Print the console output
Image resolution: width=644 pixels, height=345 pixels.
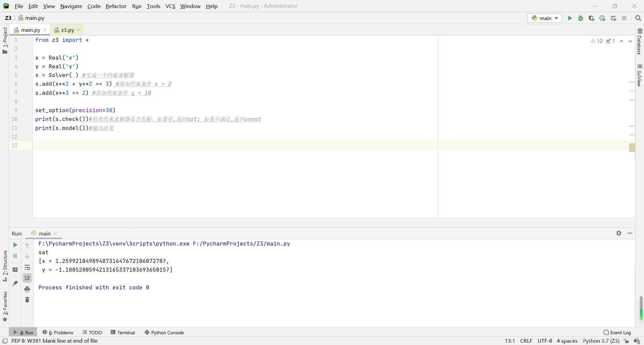(27, 289)
